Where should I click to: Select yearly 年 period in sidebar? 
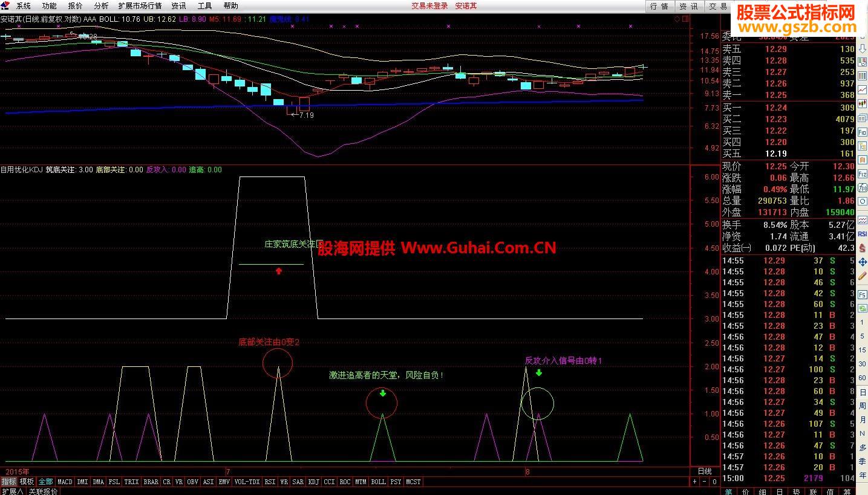(x=863, y=475)
